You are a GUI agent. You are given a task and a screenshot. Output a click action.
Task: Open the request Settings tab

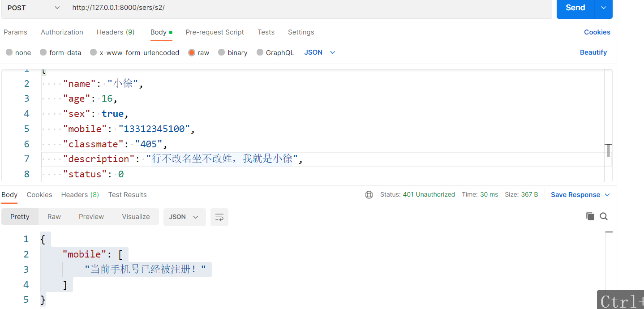pos(301,32)
